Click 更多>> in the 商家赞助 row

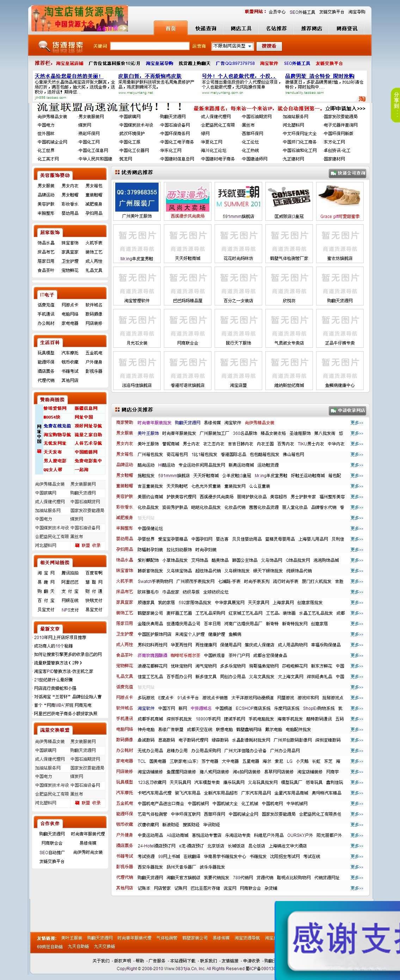pos(357,423)
